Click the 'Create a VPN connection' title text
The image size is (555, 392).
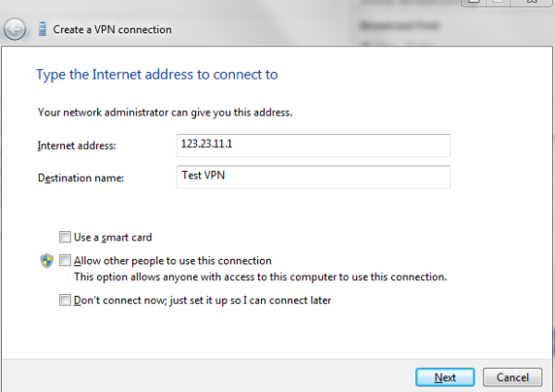[112, 30]
